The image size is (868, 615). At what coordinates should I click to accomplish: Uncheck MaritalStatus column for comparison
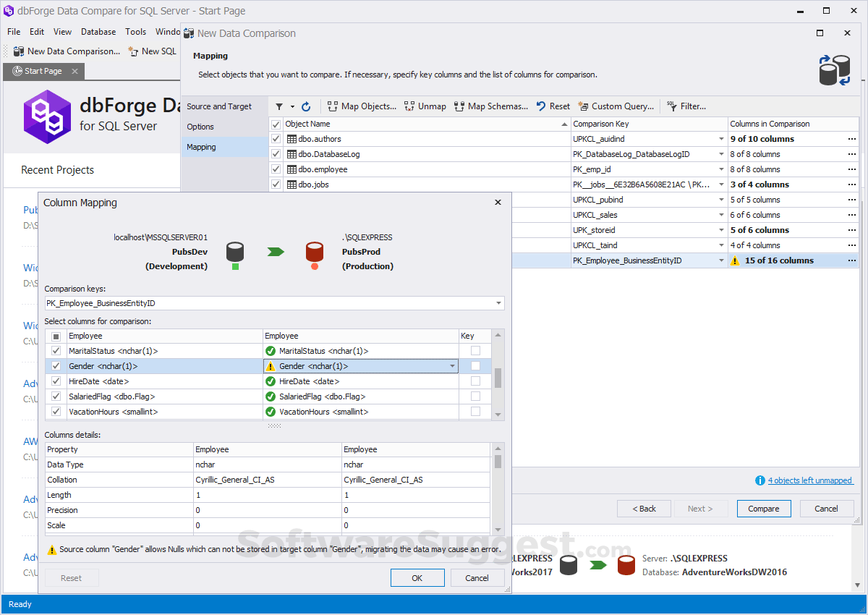(56, 351)
